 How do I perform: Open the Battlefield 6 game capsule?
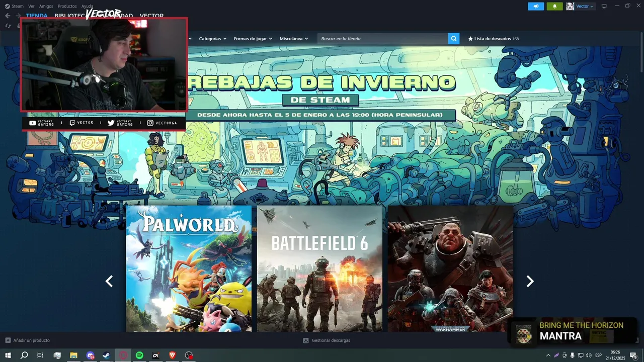(x=319, y=268)
